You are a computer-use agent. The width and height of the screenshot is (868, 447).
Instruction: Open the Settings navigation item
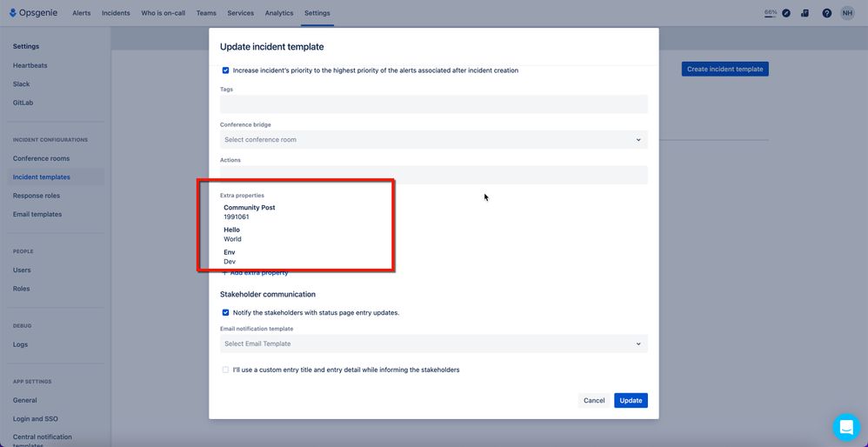317,13
